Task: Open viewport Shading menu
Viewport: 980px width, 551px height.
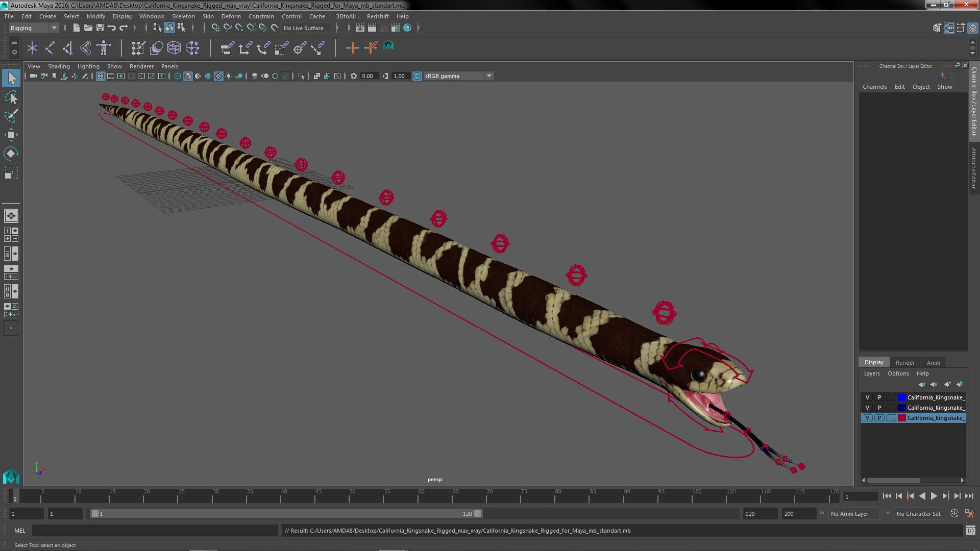Action: point(59,66)
